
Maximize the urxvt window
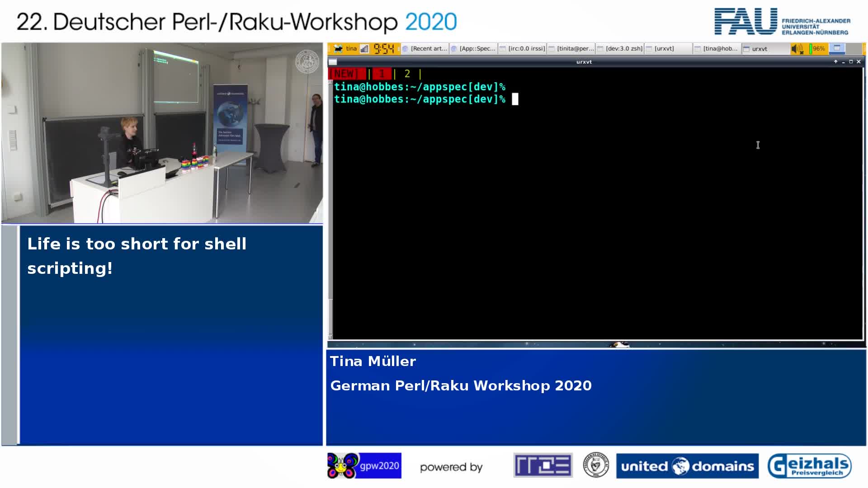point(851,61)
